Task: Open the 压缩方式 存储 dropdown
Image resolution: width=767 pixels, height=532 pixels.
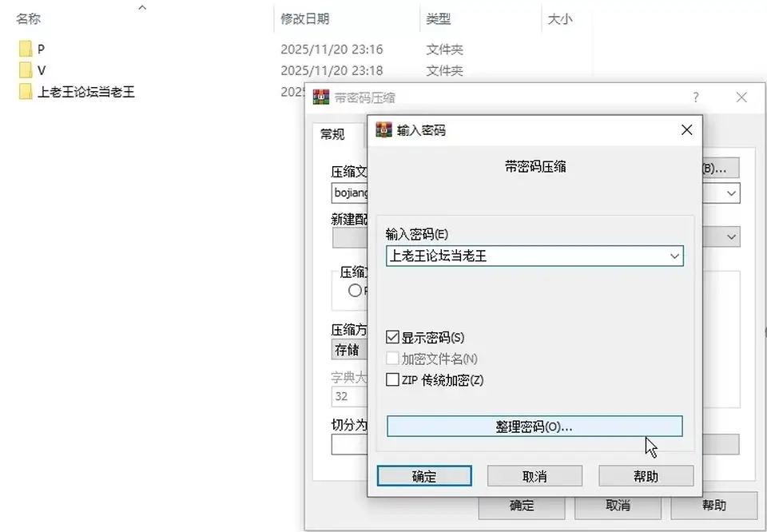Action: (x=349, y=350)
